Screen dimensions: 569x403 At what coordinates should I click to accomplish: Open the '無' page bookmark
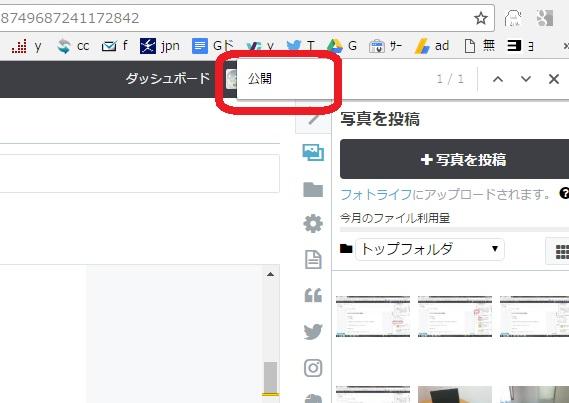(x=479, y=46)
